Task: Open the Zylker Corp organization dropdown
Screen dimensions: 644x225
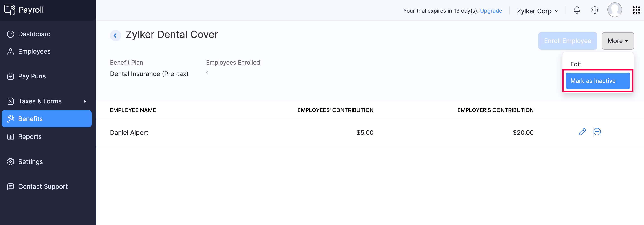Action: click(x=538, y=11)
